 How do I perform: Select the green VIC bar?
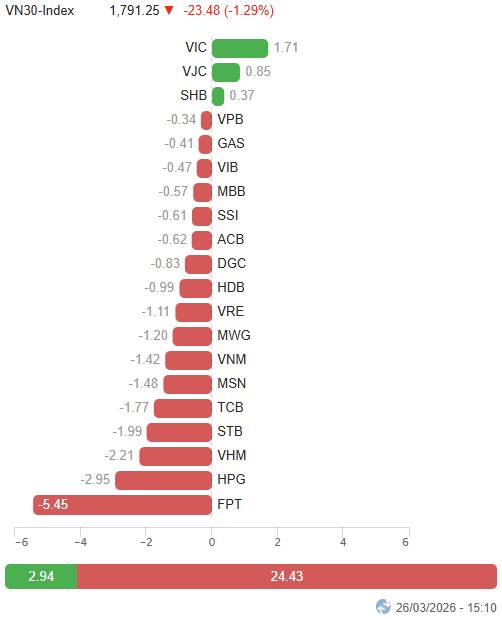click(x=240, y=48)
